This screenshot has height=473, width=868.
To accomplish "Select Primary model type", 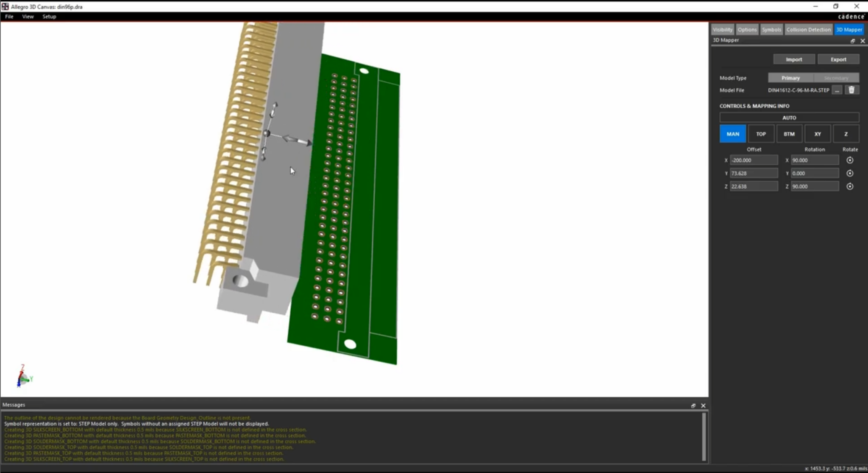I will coord(790,78).
